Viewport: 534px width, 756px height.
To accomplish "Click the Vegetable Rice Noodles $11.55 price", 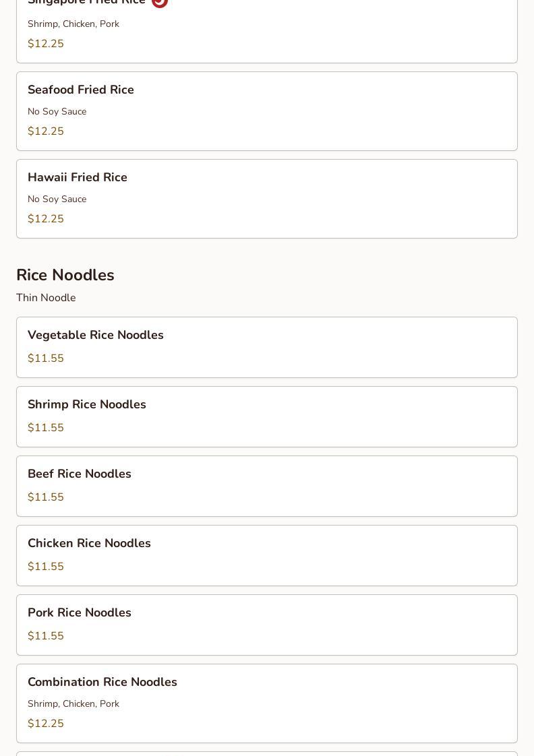I will (x=46, y=358).
